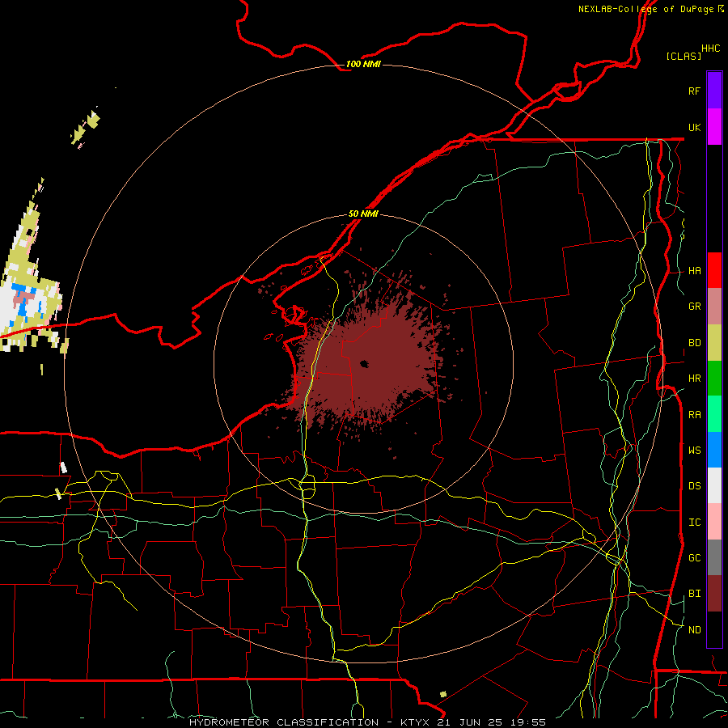
Task: Click the BI legend label
Action: click(694, 594)
